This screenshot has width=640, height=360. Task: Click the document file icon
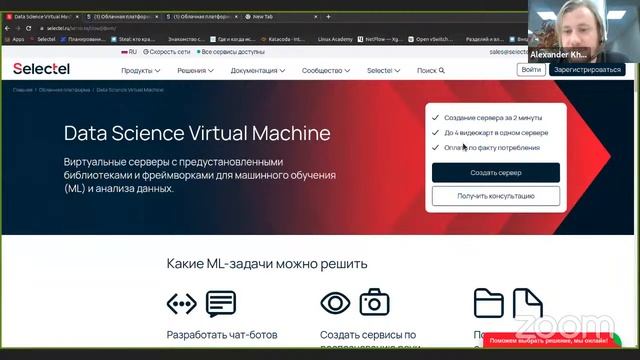click(528, 303)
